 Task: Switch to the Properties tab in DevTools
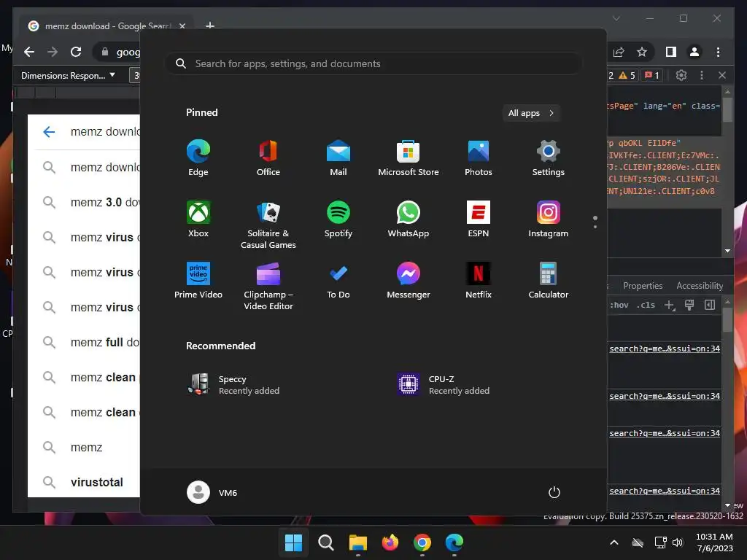pyautogui.click(x=643, y=286)
